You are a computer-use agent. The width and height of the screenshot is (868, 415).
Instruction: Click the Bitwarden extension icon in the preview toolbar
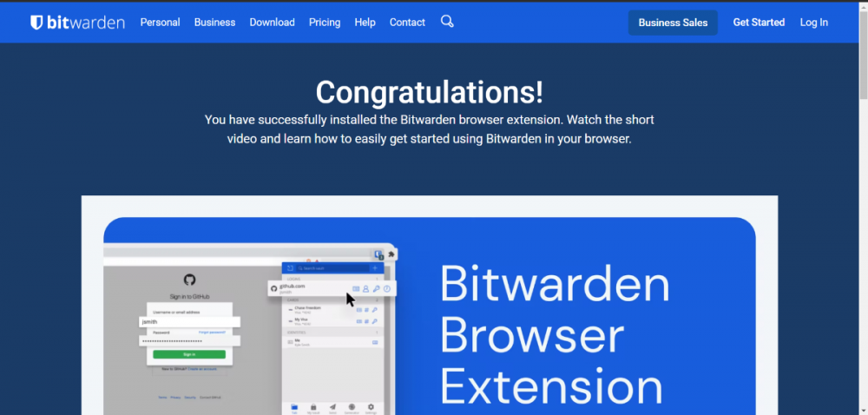379,255
